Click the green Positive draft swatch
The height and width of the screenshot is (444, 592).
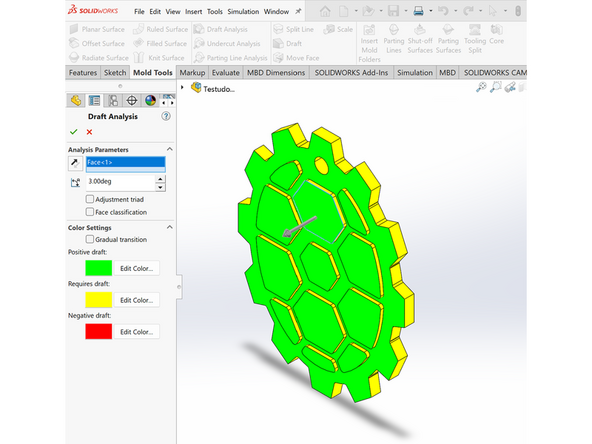pyautogui.click(x=99, y=268)
